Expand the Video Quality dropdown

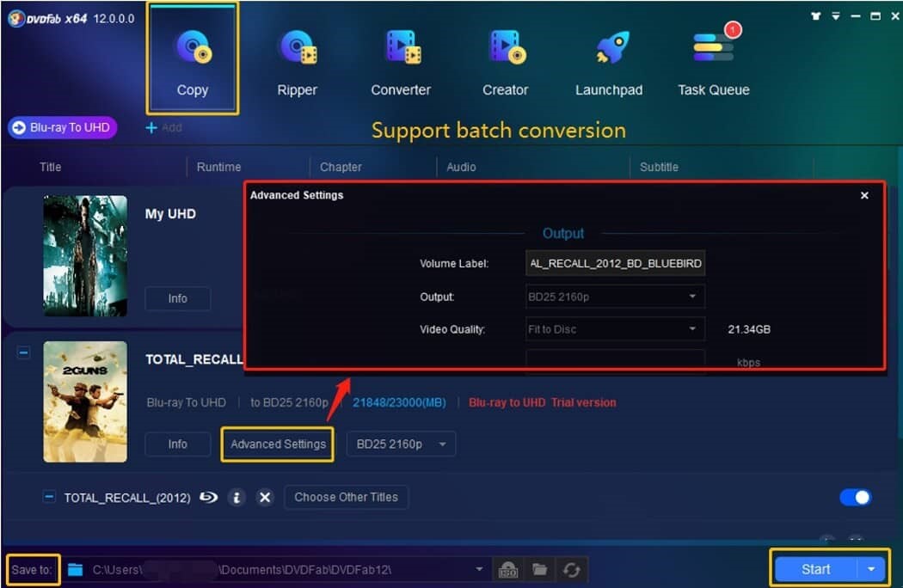pyautogui.click(x=615, y=328)
